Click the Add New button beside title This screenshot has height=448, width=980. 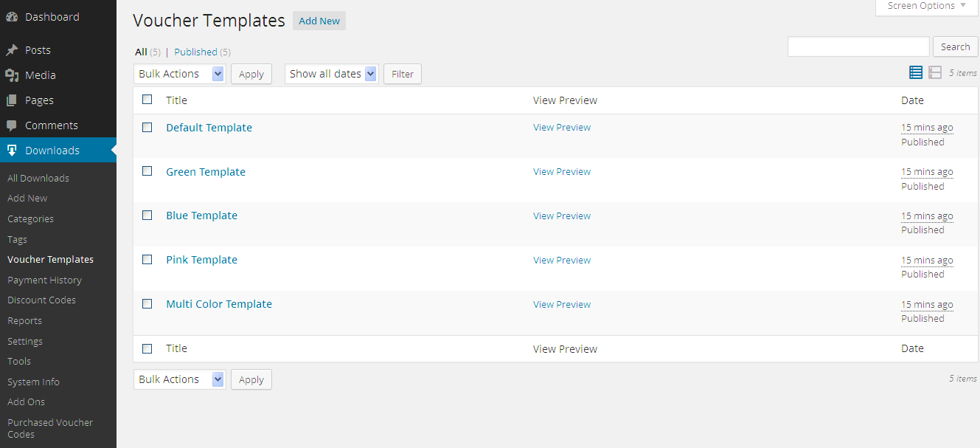(x=319, y=21)
